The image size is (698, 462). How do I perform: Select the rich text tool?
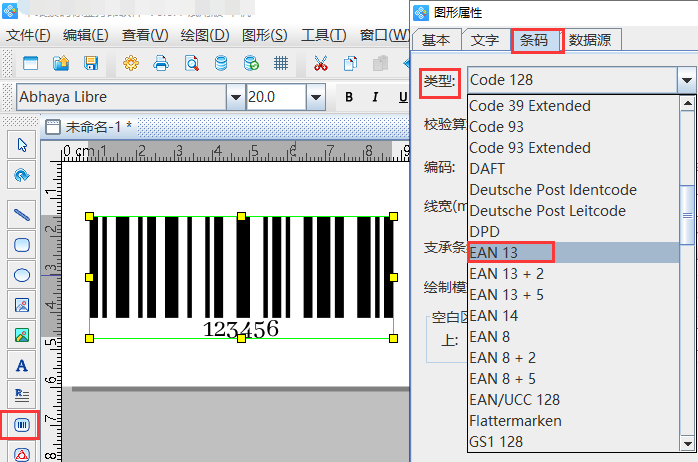tap(22, 395)
